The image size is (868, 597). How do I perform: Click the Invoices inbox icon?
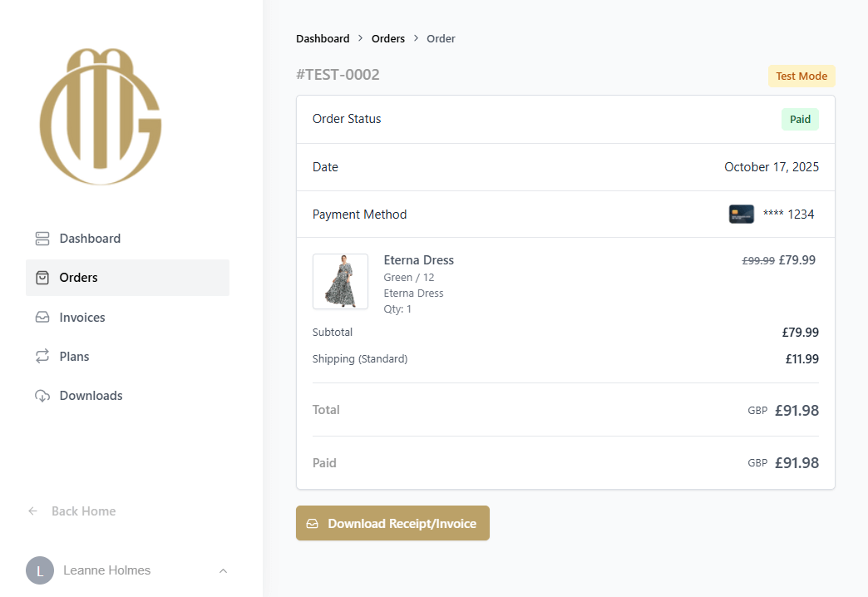click(42, 318)
